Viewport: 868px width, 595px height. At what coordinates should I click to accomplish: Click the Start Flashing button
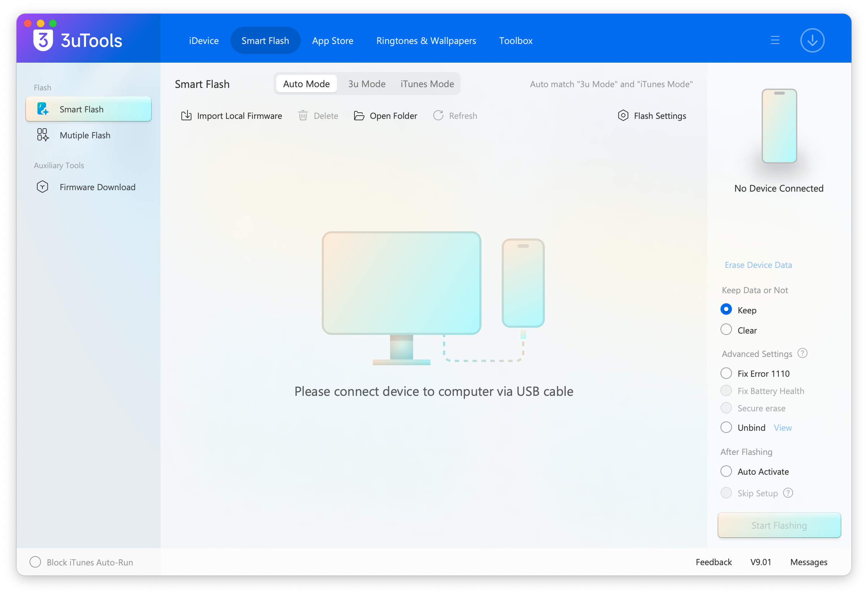pyautogui.click(x=779, y=525)
